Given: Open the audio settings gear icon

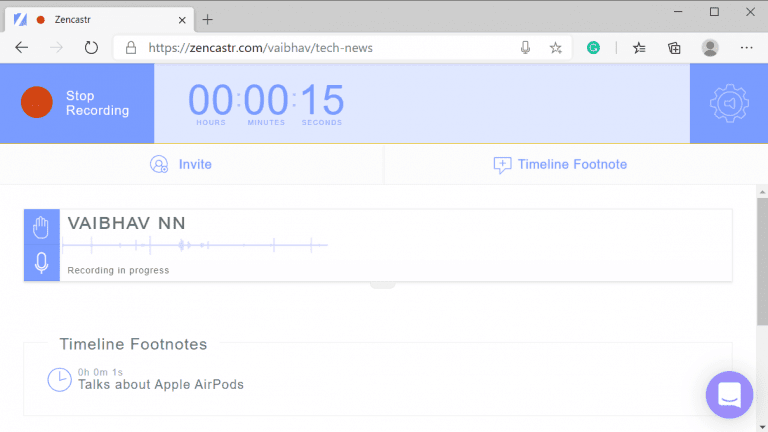Looking at the screenshot, I should 729,103.
